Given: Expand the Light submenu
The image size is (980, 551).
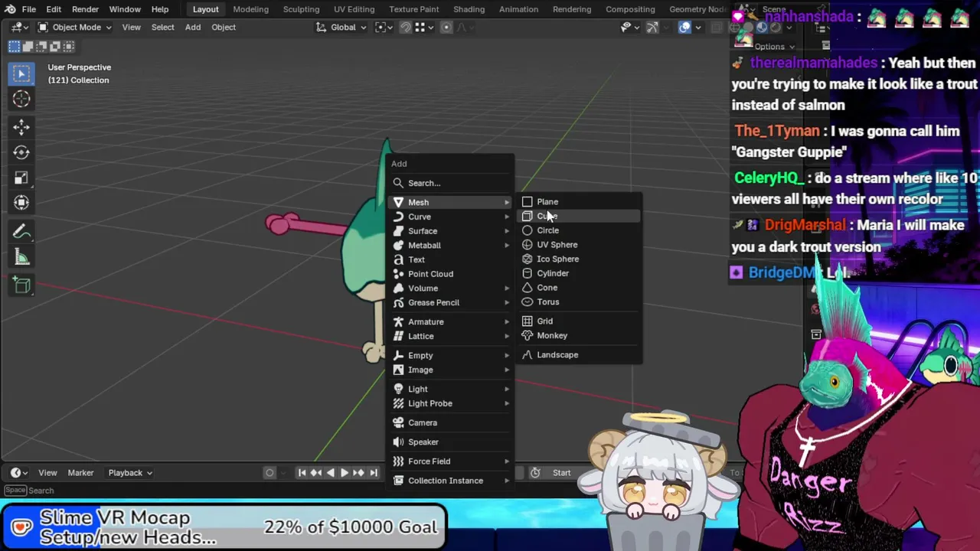Looking at the screenshot, I should tap(450, 389).
